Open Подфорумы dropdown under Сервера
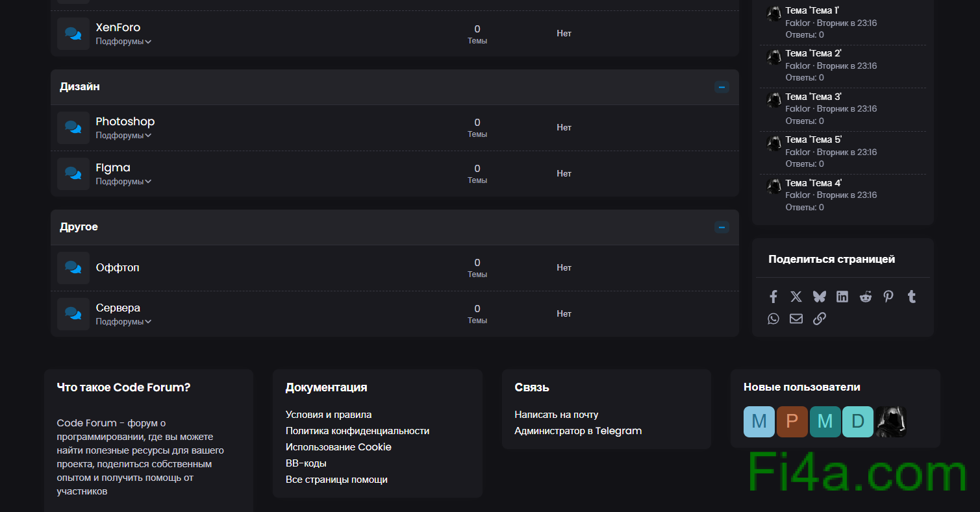The height and width of the screenshot is (512, 980). (x=123, y=322)
